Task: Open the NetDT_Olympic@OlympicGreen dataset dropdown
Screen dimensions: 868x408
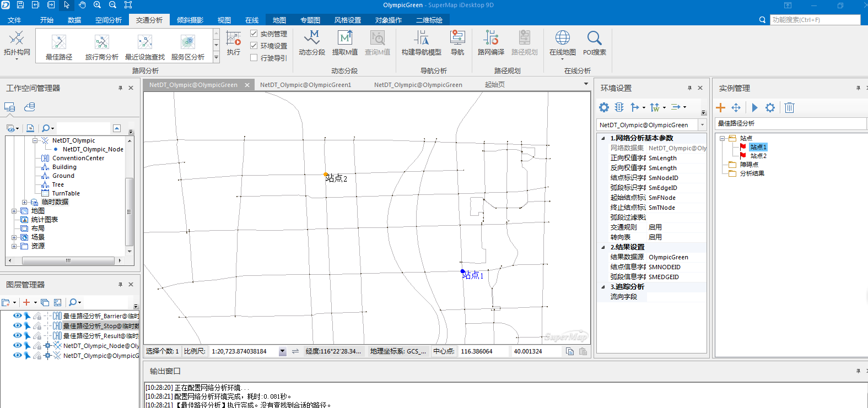Action: click(702, 125)
